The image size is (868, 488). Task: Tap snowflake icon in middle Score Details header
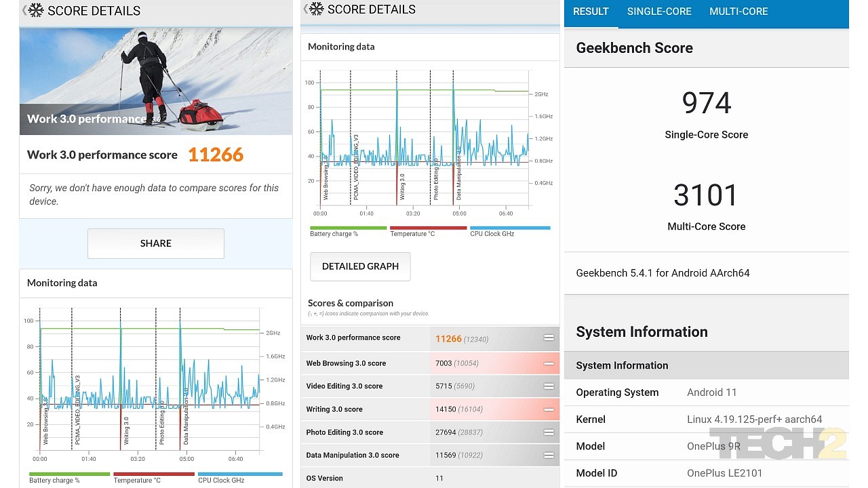pyautogui.click(x=317, y=9)
